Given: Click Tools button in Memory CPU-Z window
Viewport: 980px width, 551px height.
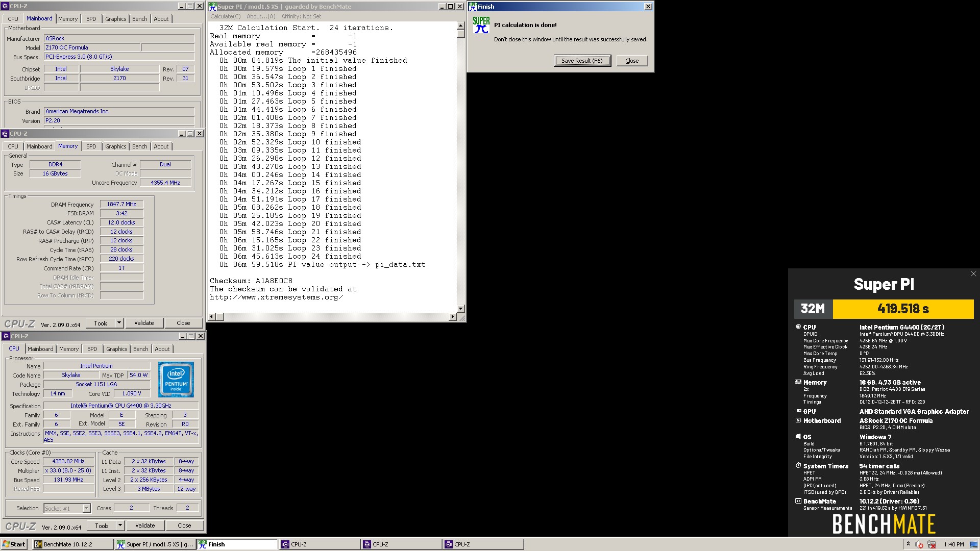Looking at the screenshot, I should (101, 323).
